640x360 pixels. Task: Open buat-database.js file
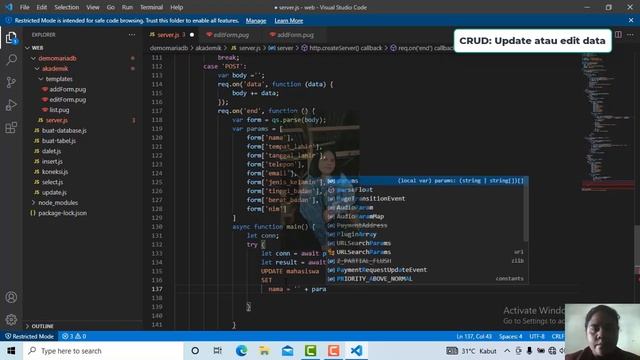[x=64, y=131]
